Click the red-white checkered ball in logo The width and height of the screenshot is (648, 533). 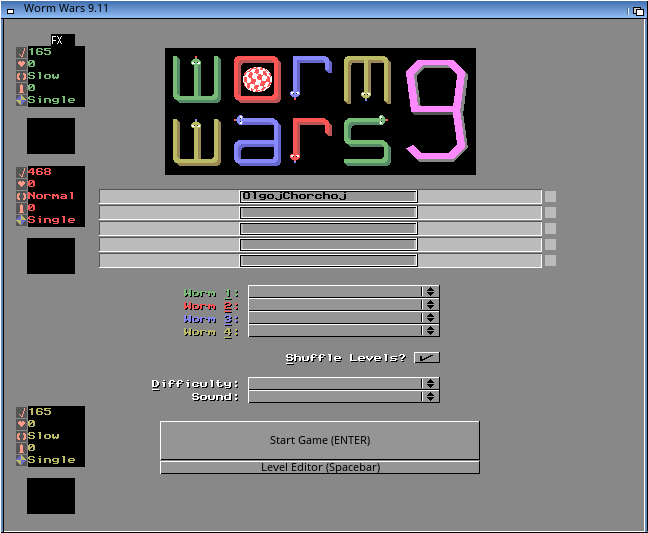pos(258,79)
